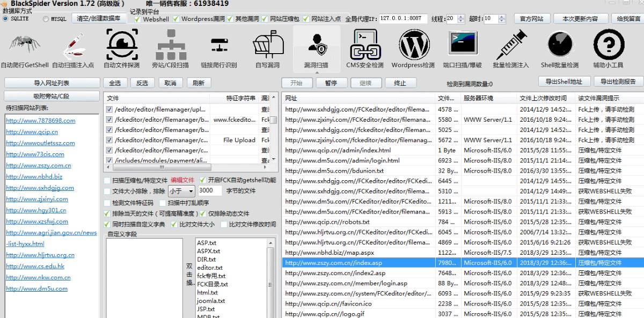The width and height of the screenshot is (644, 318).
Task: Select the zszy.com.cn//index2.asp result row
Action: (463, 273)
